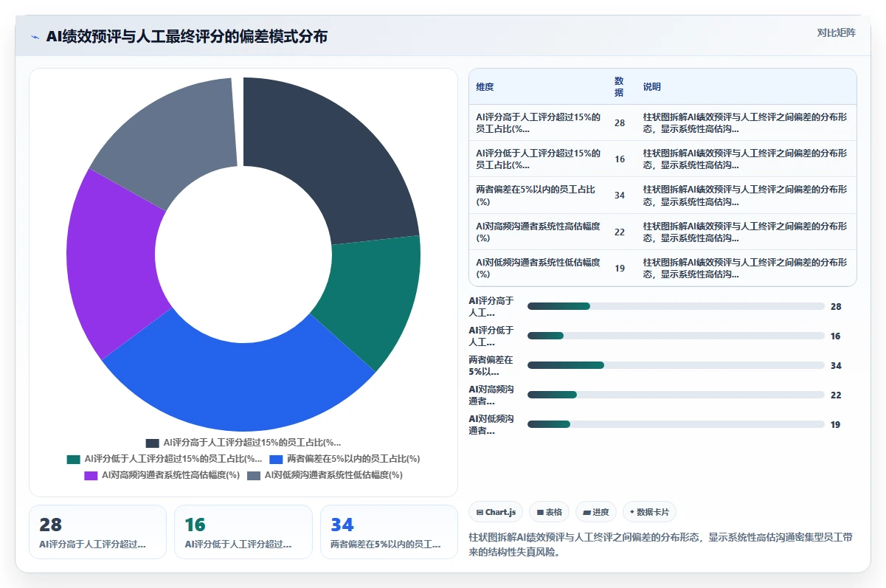Select table row AI对高频沟通者系统性高估幅度
The width and height of the screenshot is (886, 588).
pyautogui.click(x=662, y=232)
